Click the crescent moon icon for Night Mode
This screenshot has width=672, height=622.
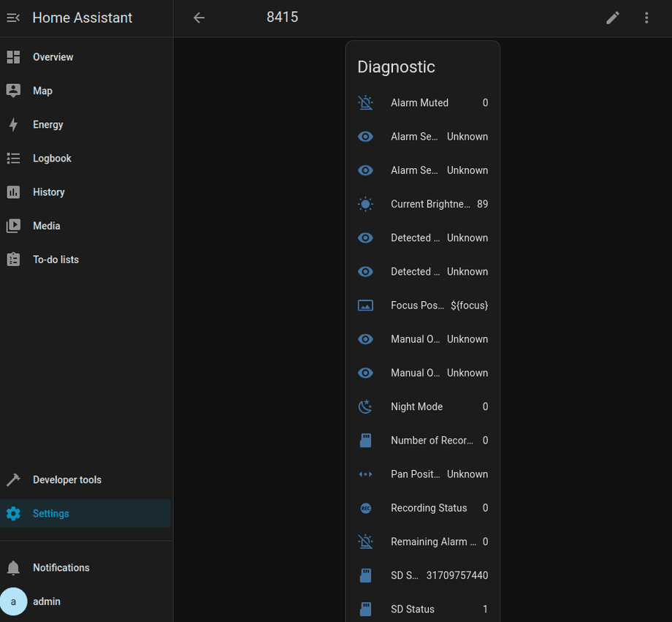[365, 406]
